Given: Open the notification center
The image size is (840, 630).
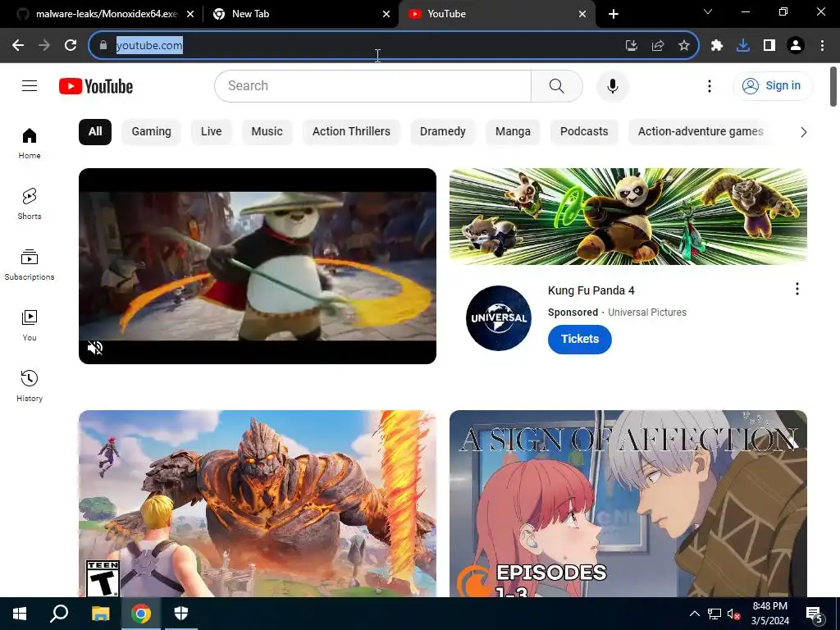Looking at the screenshot, I should pyautogui.click(x=815, y=614).
